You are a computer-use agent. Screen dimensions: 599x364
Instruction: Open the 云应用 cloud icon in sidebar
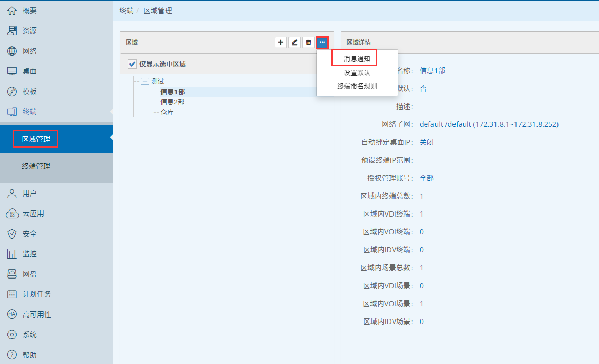tap(12, 213)
